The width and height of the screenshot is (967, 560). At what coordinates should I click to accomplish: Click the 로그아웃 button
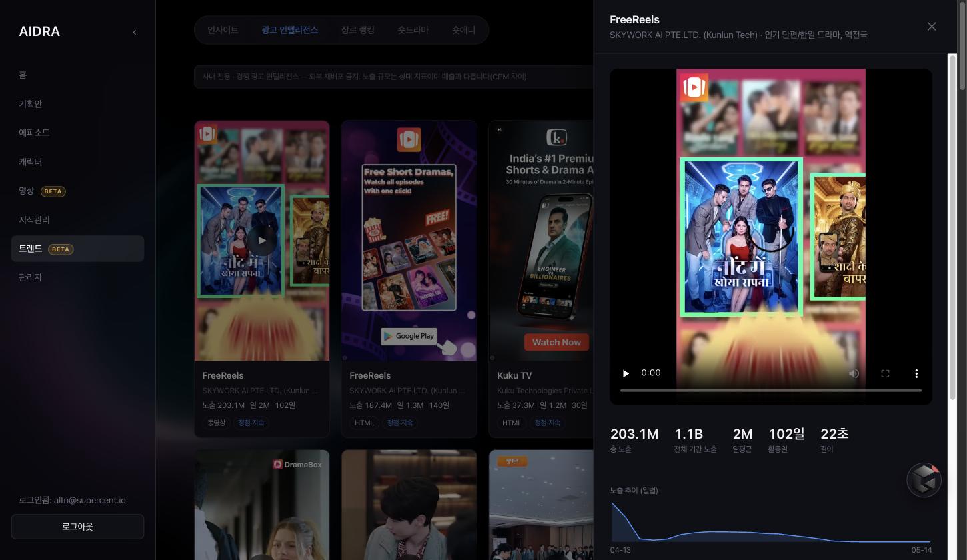coord(77,527)
